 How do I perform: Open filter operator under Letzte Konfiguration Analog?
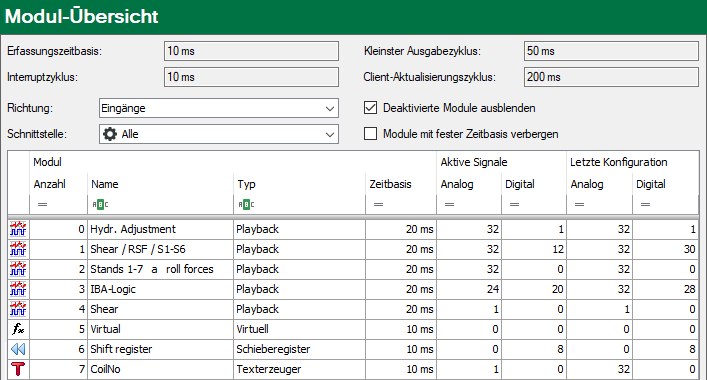point(579,205)
